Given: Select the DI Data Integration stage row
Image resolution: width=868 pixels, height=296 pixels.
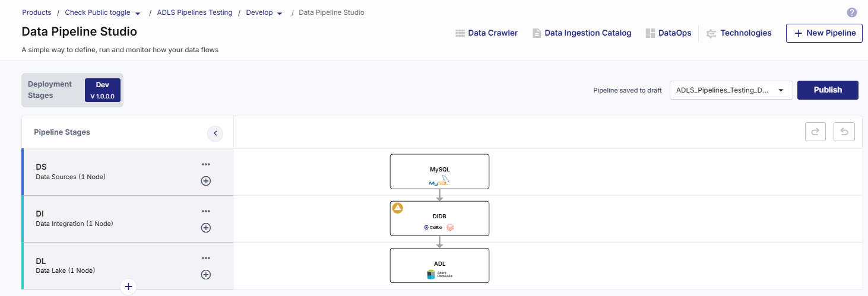Looking at the screenshot, I should 128,218.
